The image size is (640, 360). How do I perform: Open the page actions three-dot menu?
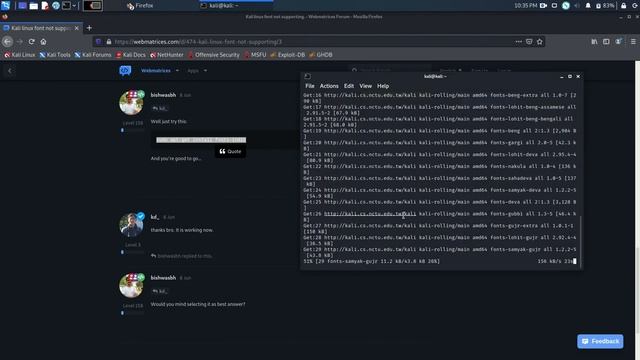point(518,42)
